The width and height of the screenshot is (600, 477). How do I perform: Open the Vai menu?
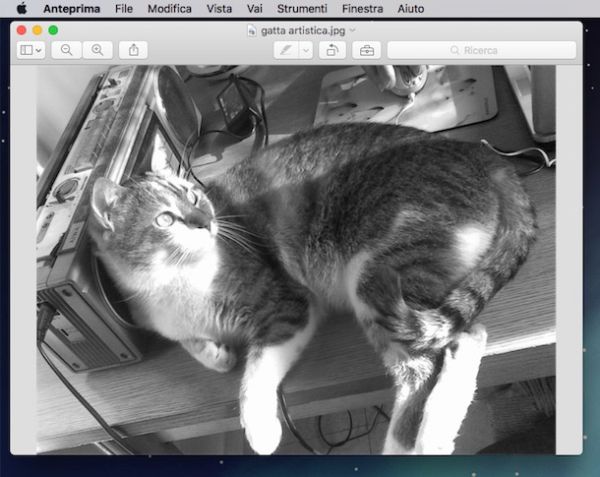coord(255,8)
